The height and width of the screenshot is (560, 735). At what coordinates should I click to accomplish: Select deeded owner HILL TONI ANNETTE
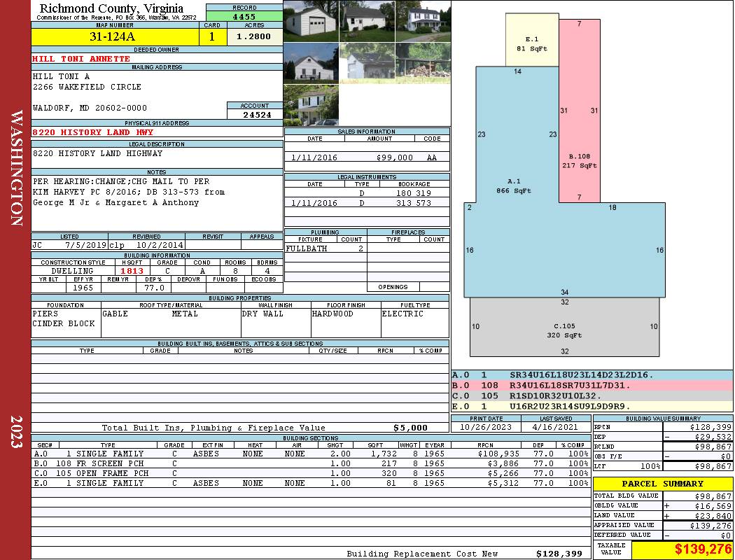point(81,59)
